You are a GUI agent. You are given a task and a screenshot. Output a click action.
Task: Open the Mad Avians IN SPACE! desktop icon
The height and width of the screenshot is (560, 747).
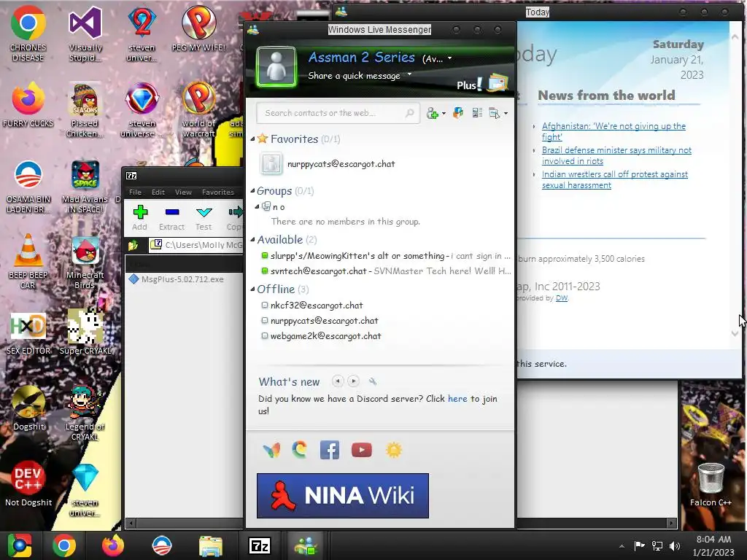[x=85, y=187]
